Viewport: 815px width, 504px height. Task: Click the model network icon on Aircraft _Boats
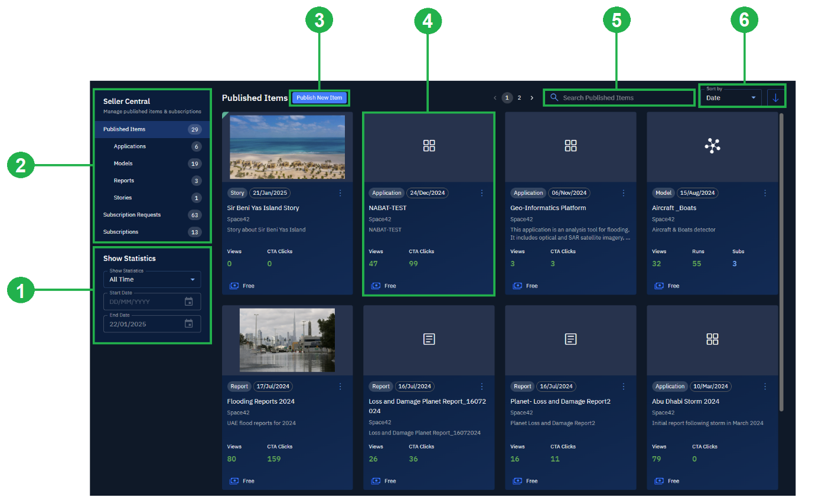pos(712,145)
